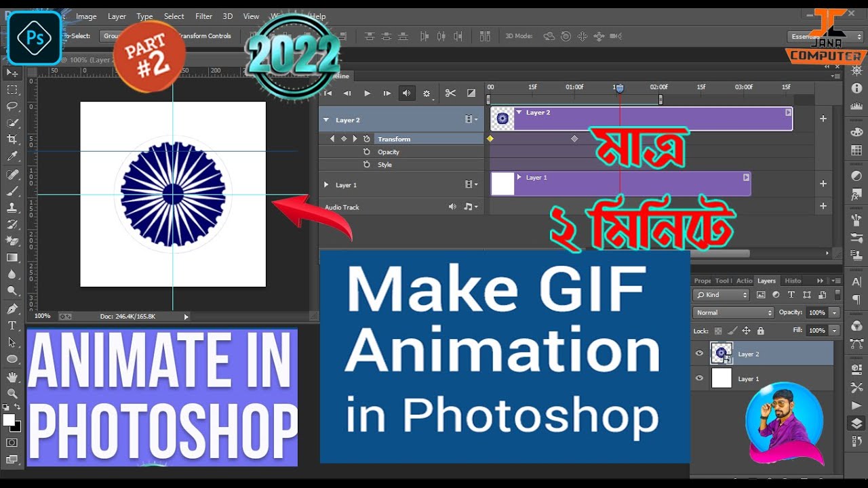Screen dimensions: 868x488
Task: Add audio to Audio Track
Action: pos(823,206)
